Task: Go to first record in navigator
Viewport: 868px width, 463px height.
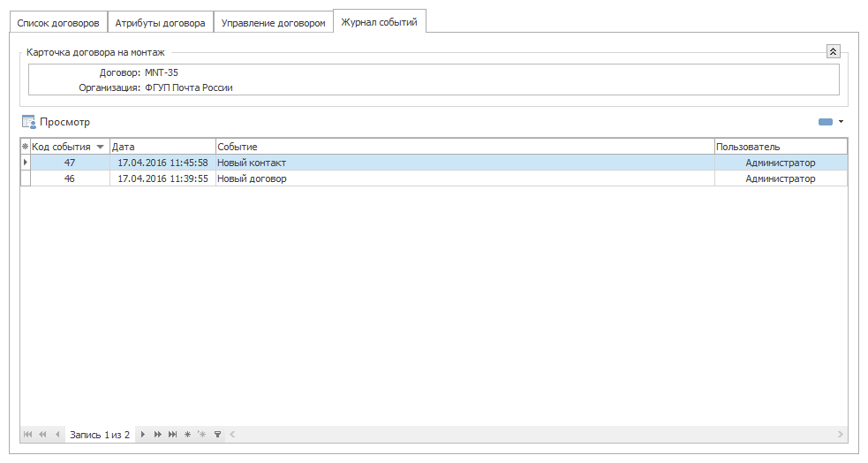Action: 27,435
